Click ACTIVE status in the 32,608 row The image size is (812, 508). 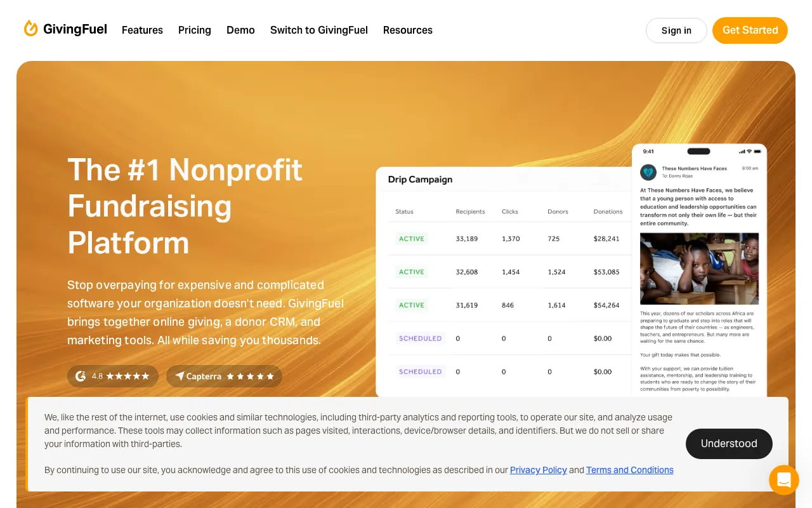coord(411,272)
